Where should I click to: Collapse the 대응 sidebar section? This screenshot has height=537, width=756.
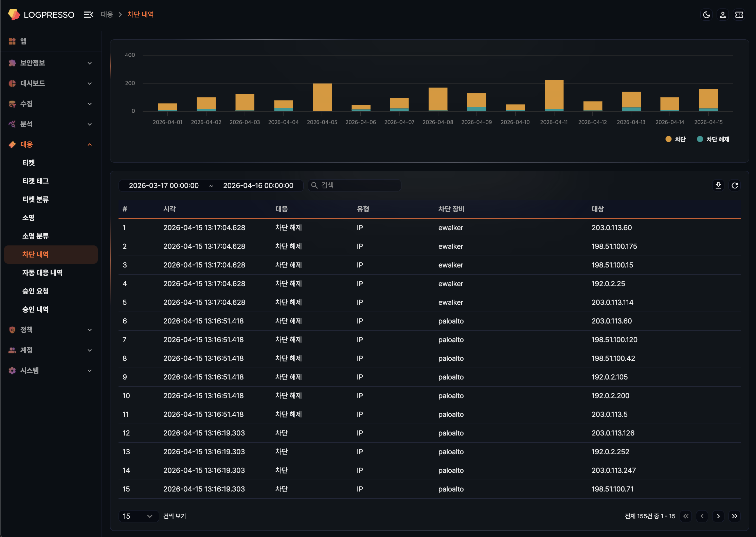pyautogui.click(x=51, y=144)
